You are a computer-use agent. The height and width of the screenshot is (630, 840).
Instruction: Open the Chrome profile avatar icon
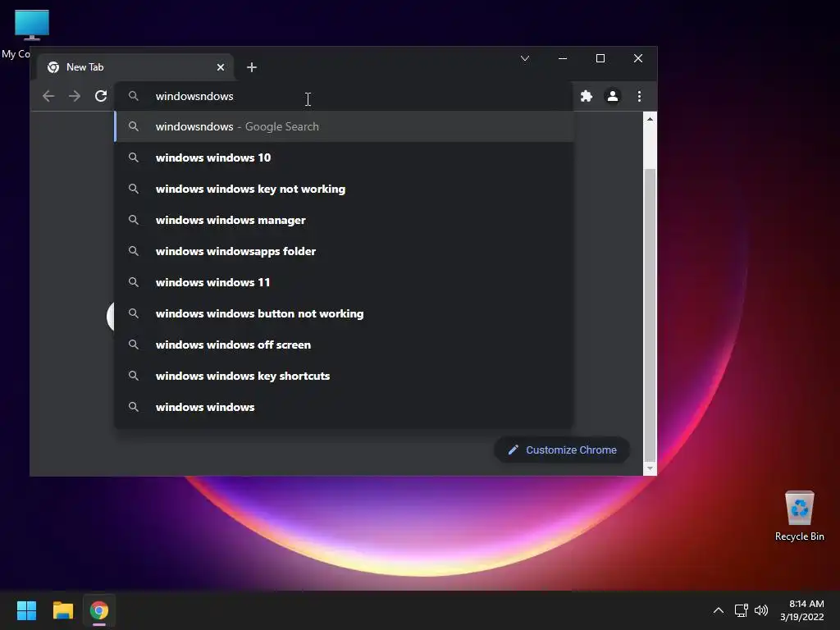pyautogui.click(x=612, y=97)
